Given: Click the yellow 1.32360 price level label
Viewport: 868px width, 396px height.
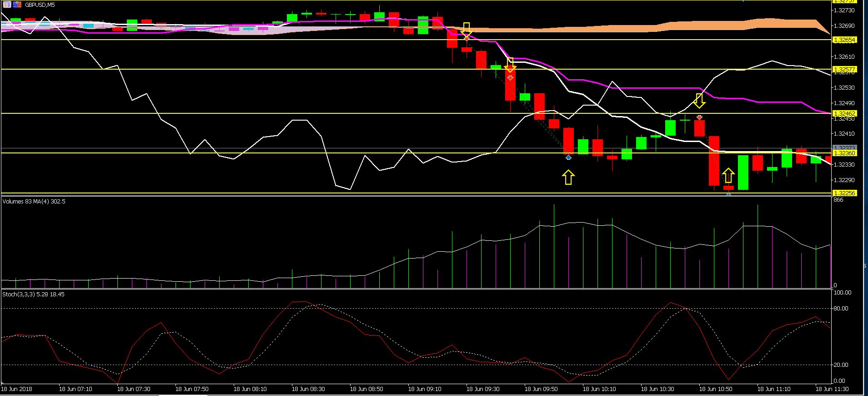Looking at the screenshot, I should [844, 153].
